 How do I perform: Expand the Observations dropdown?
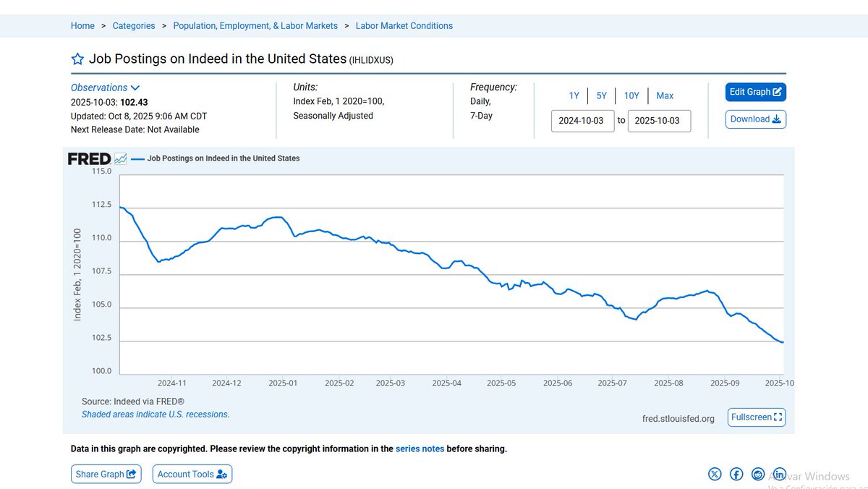(106, 88)
